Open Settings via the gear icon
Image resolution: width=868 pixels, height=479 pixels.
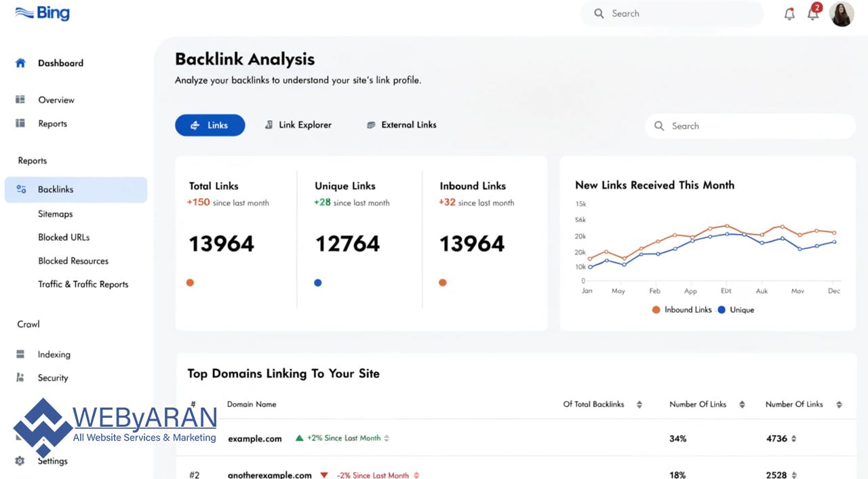point(19,461)
